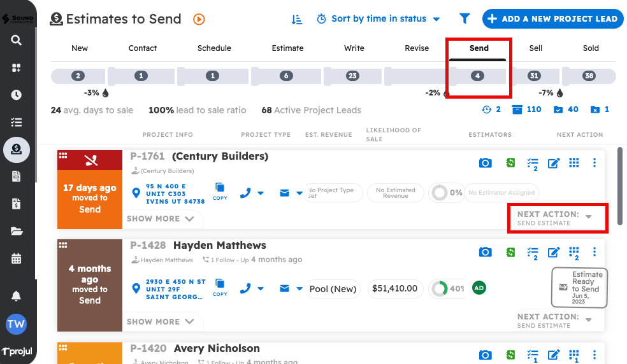Copy address for Hayden Matthews project
Image resolution: width=627 pixels, height=364 pixels.
[x=220, y=286]
